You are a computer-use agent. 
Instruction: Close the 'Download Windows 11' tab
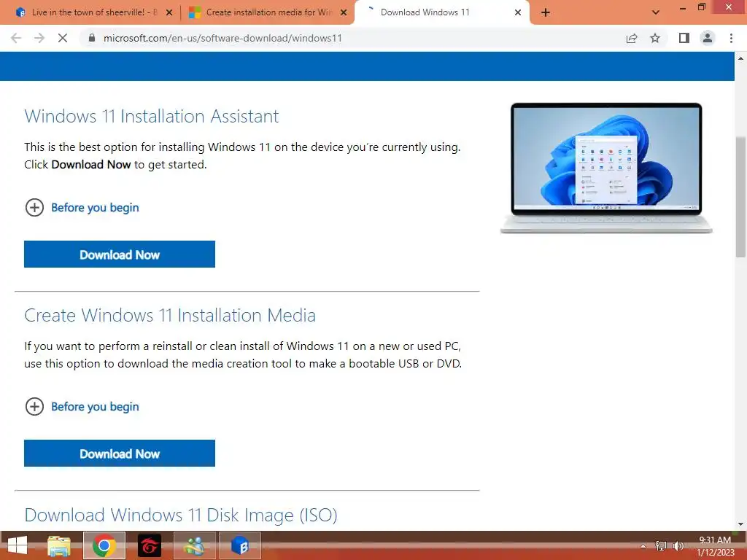[x=518, y=13]
